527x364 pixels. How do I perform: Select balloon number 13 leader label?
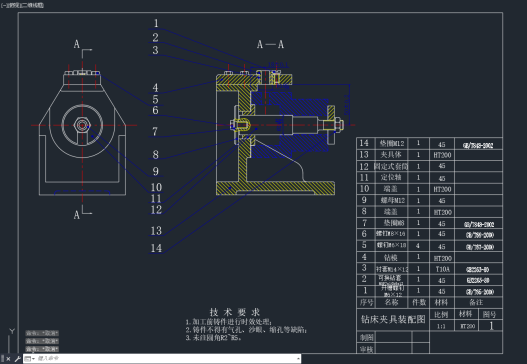click(x=156, y=231)
